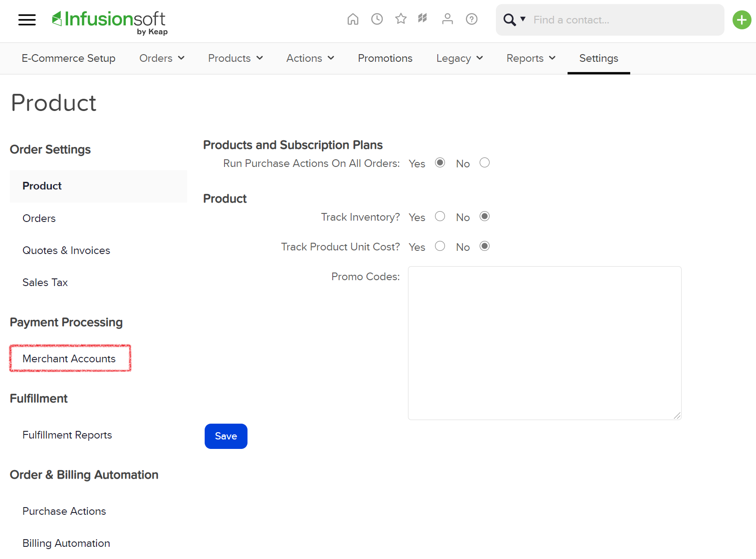Select No for Run Purchase Actions
Image resolution: width=756 pixels, height=559 pixels.
(485, 162)
